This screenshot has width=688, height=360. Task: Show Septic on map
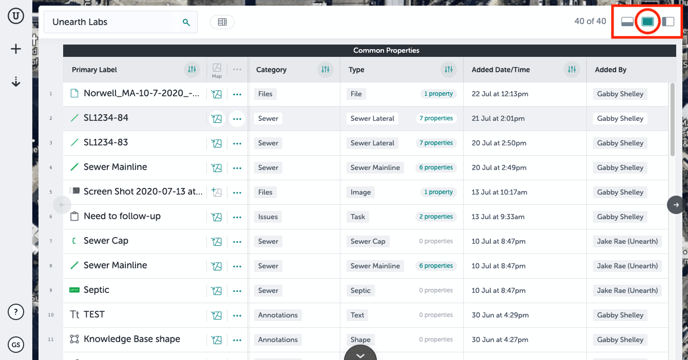(217, 291)
